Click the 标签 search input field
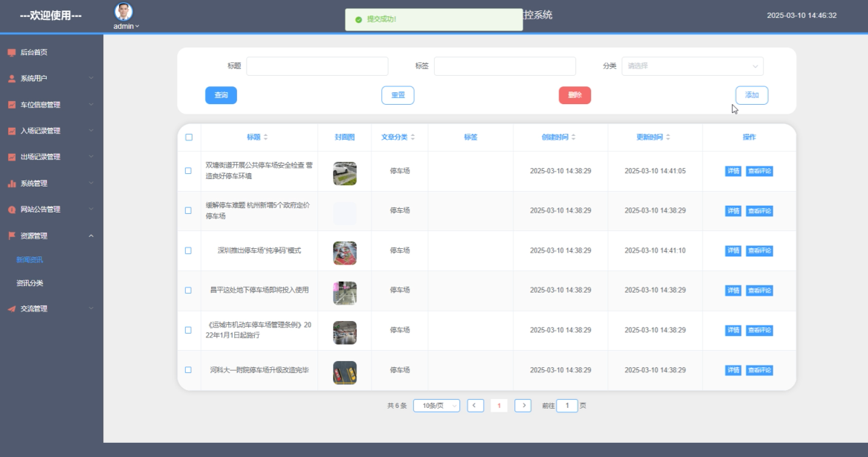This screenshot has width=868, height=457. tap(505, 66)
